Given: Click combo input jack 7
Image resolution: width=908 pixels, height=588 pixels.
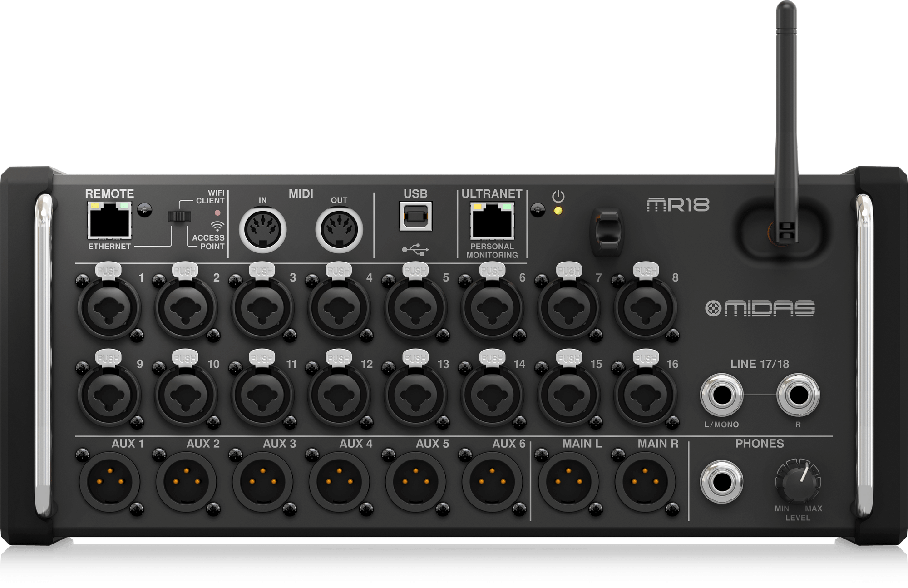Looking at the screenshot, I should click(569, 308).
